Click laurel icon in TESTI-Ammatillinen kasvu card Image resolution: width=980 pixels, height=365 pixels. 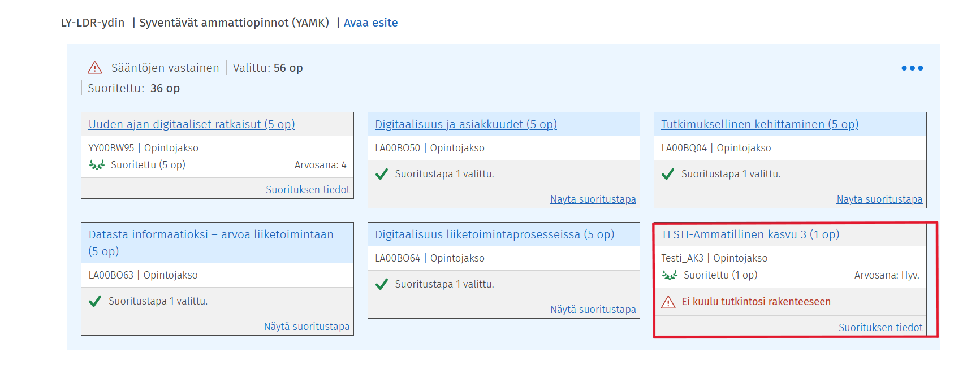tap(670, 275)
